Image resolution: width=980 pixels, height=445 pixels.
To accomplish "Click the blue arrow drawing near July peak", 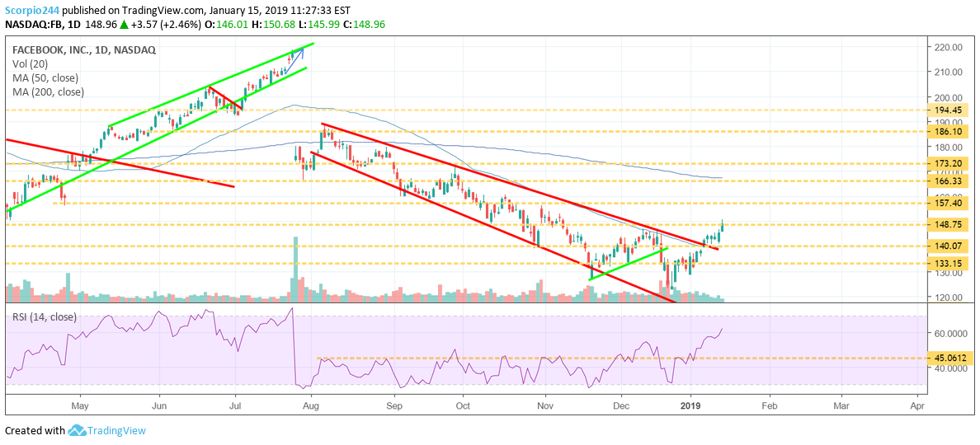I will click(294, 61).
